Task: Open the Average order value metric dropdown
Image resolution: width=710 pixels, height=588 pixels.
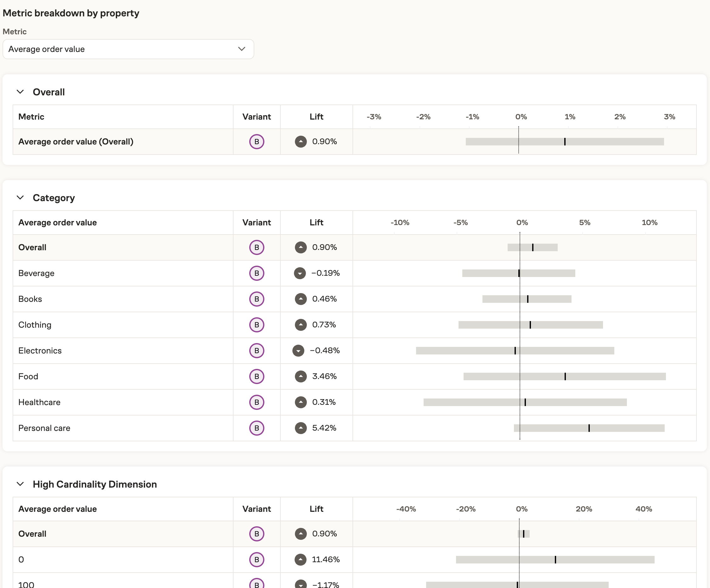Action: (128, 49)
